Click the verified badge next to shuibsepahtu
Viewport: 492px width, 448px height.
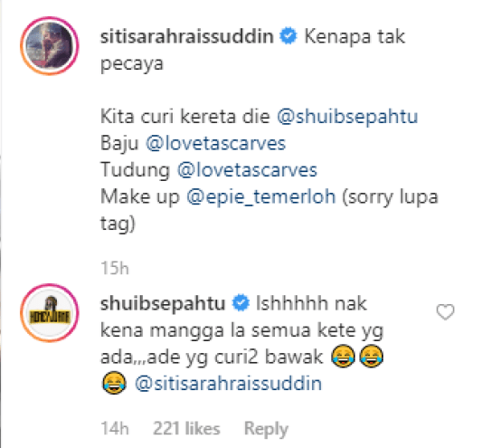[x=241, y=303]
